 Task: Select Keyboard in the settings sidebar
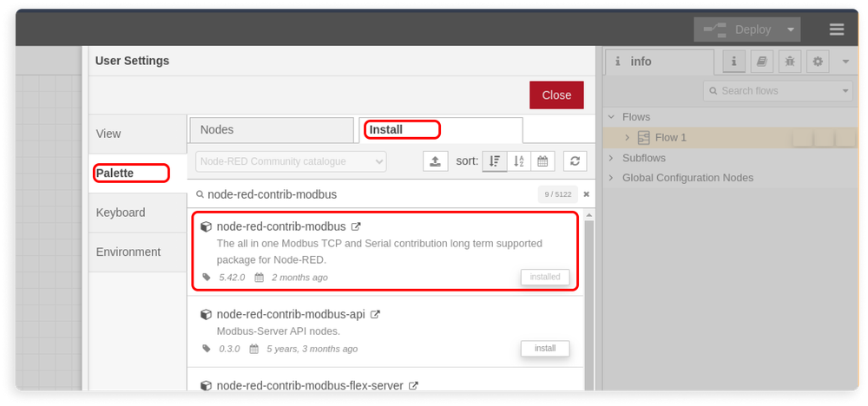(x=121, y=213)
